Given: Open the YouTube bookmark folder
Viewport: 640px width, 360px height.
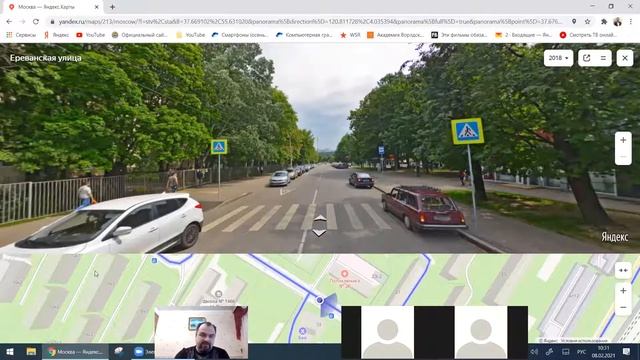Looking at the screenshot, I should tap(191, 35).
